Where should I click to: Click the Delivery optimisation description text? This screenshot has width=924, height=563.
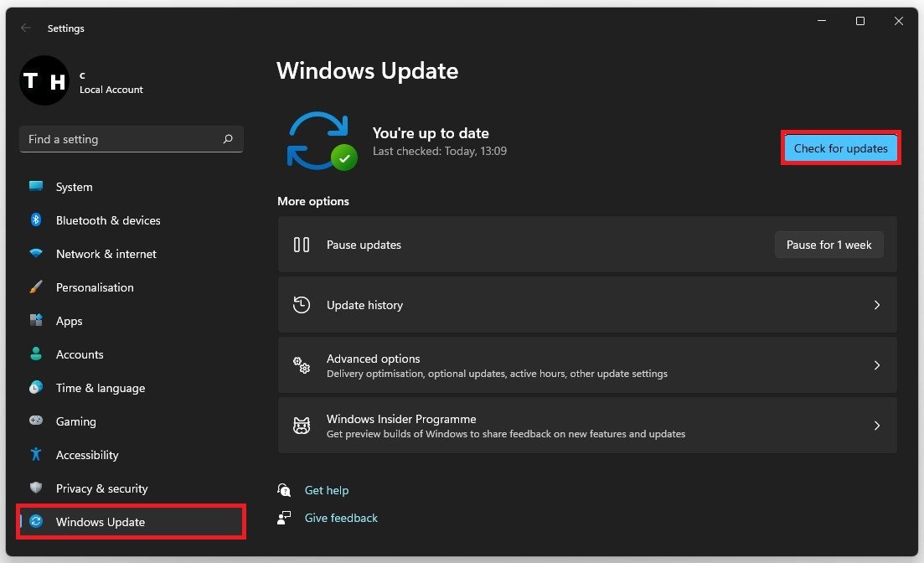pyautogui.click(x=497, y=374)
